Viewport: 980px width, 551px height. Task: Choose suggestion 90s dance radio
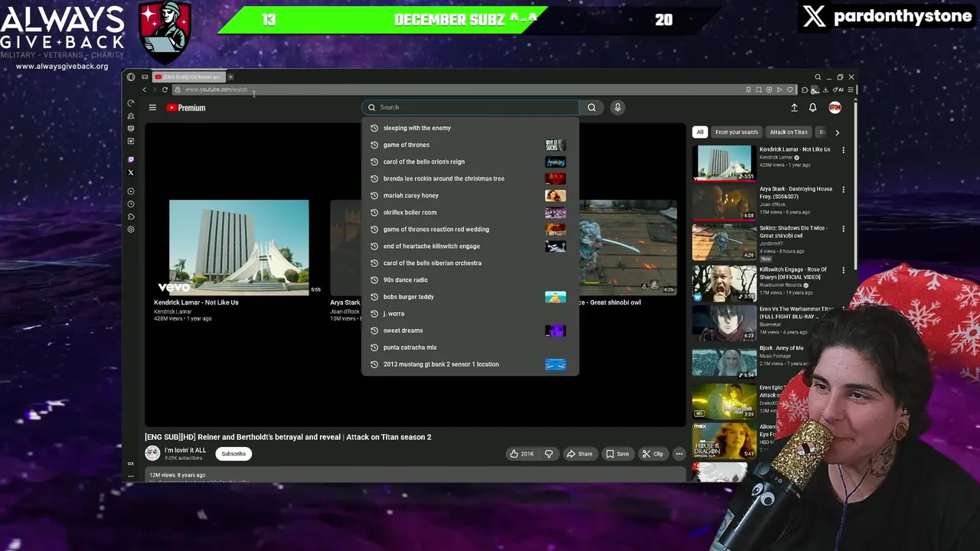pos(470,280)
